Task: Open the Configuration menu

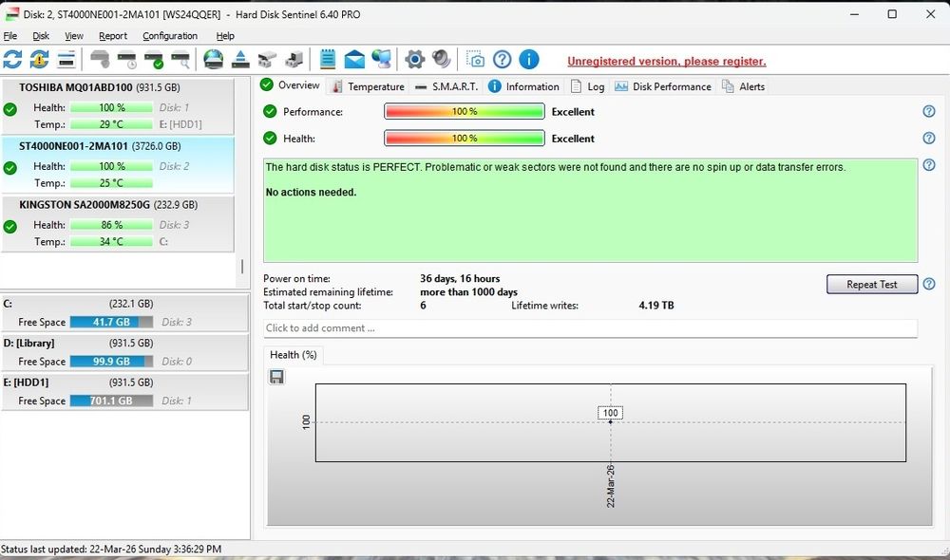Action: 170,36
